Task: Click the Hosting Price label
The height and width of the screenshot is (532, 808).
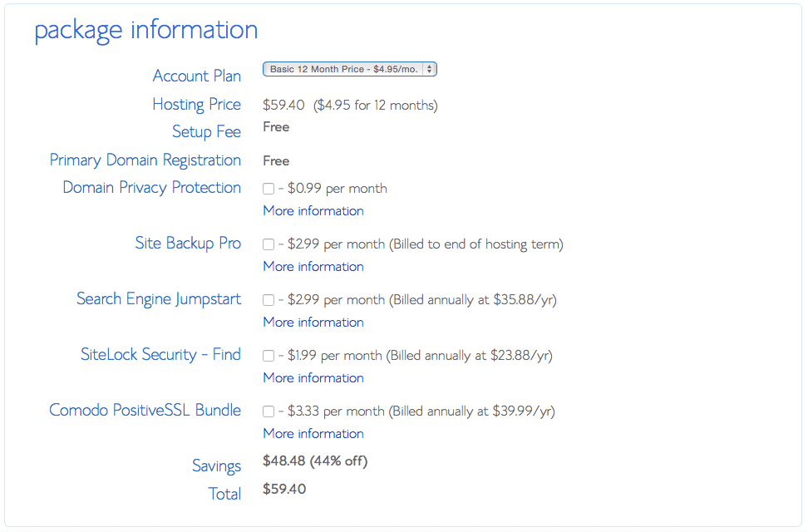Action: tap(196, 105)
